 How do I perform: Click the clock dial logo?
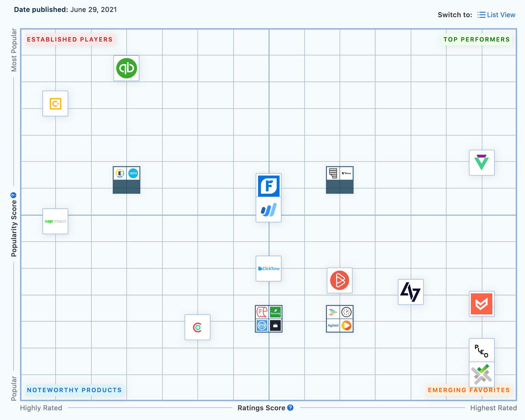346,312
